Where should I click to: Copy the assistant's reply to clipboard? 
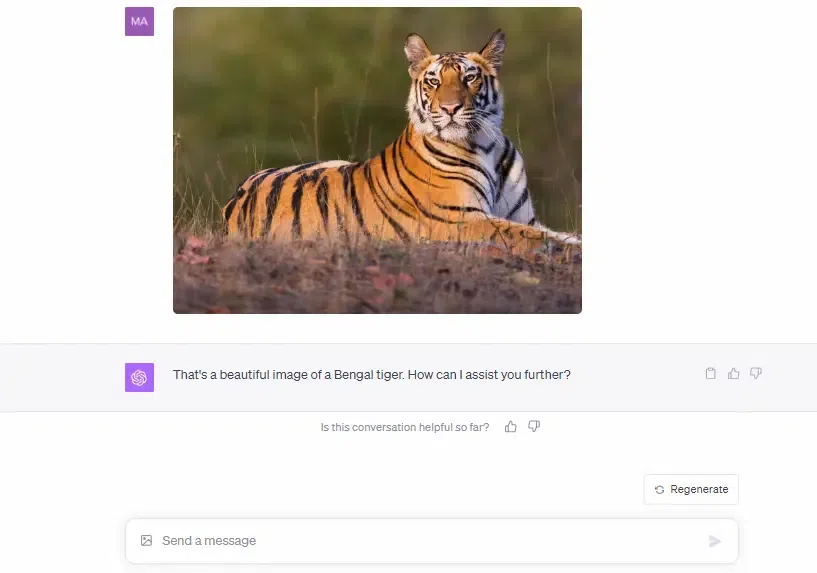(x=711, y=373)
